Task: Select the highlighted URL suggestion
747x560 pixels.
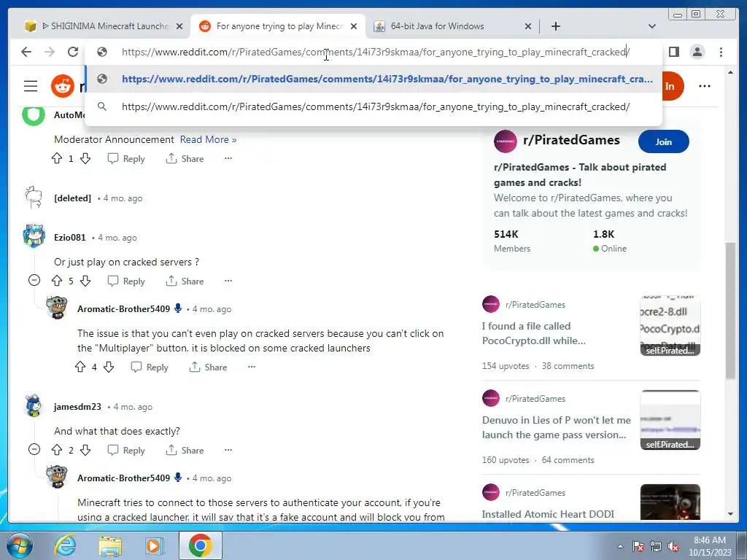Action: pyautogui.click(x=373, y=79)
